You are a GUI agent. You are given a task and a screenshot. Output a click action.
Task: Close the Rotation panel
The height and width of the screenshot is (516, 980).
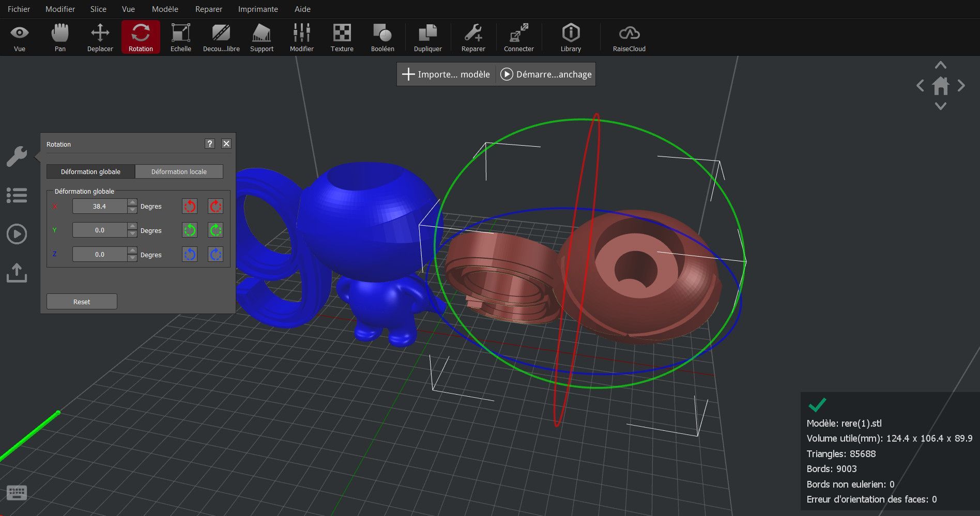coord(226,144)
